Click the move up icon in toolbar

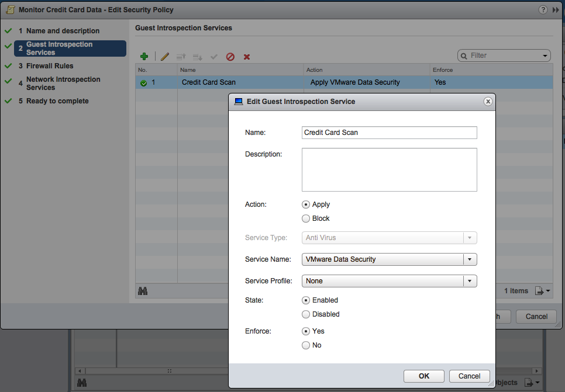point(181,57)
